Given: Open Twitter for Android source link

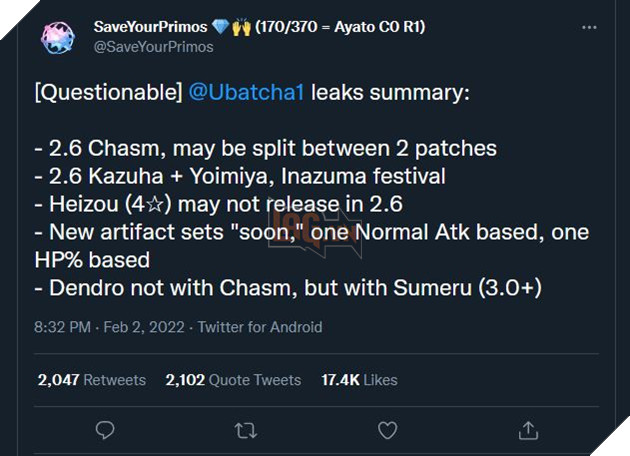Looking at the screenshot, I should click(260, 327).
